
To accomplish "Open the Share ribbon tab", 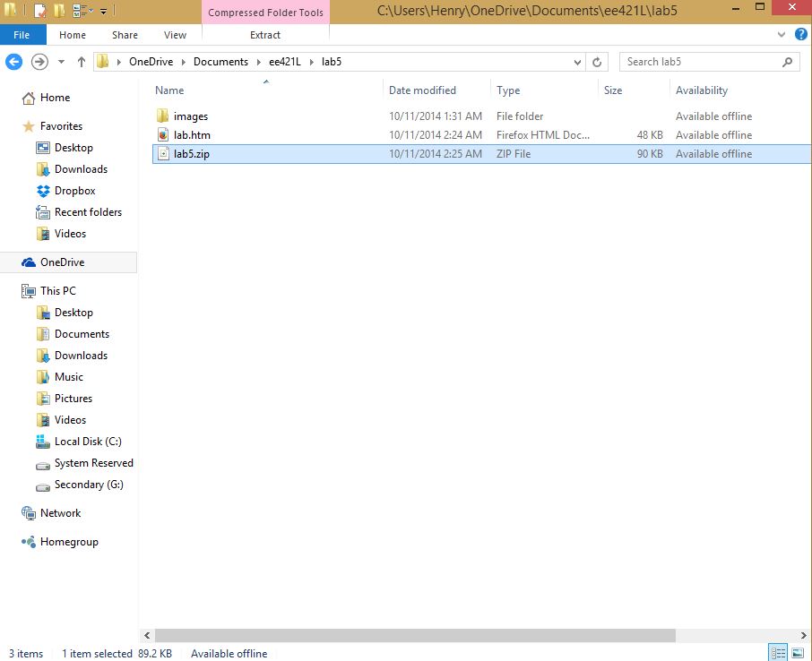I will pos(125,35).
